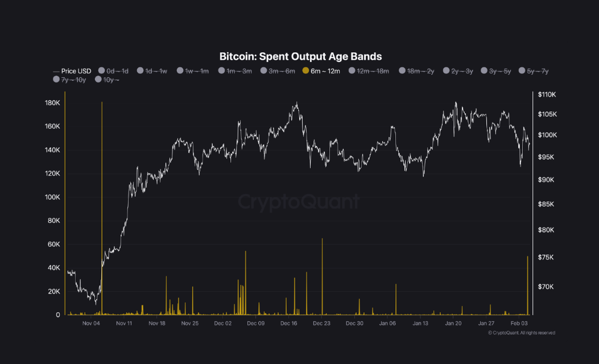Click the tall yellow bar near Nov 04
This screenshot has width=599, height=364.
point(102,205)
